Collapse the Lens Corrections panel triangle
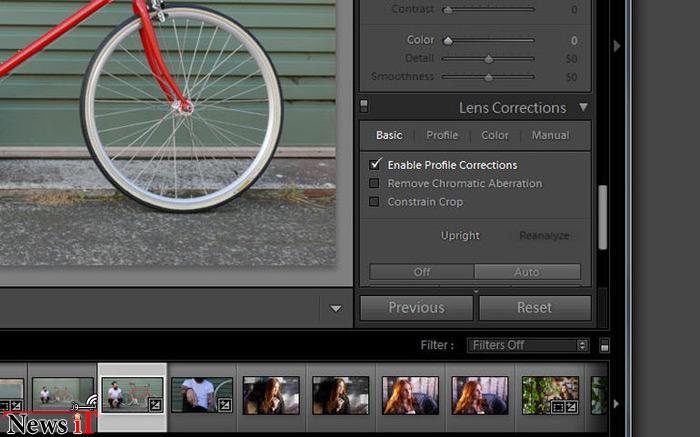 pos(583,107)
